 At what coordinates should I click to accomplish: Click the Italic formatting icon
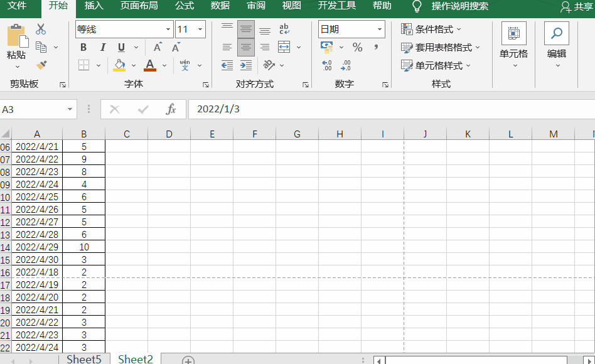(103, 47)
